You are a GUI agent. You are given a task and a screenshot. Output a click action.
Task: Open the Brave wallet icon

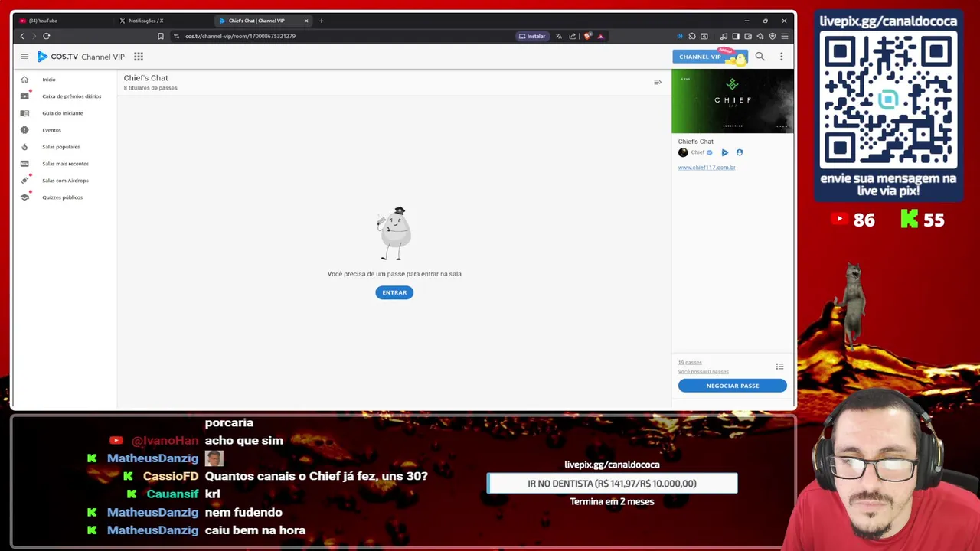(748, 36)
